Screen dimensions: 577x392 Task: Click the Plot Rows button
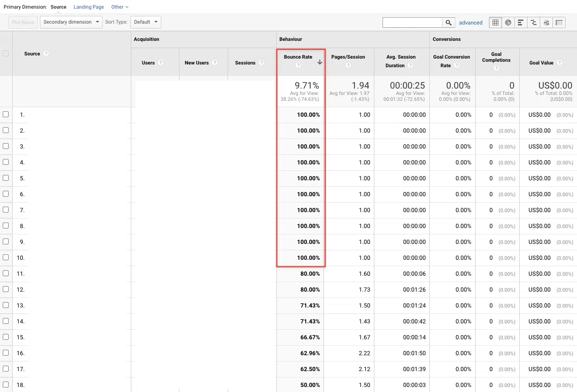click(x=22, y=22)
